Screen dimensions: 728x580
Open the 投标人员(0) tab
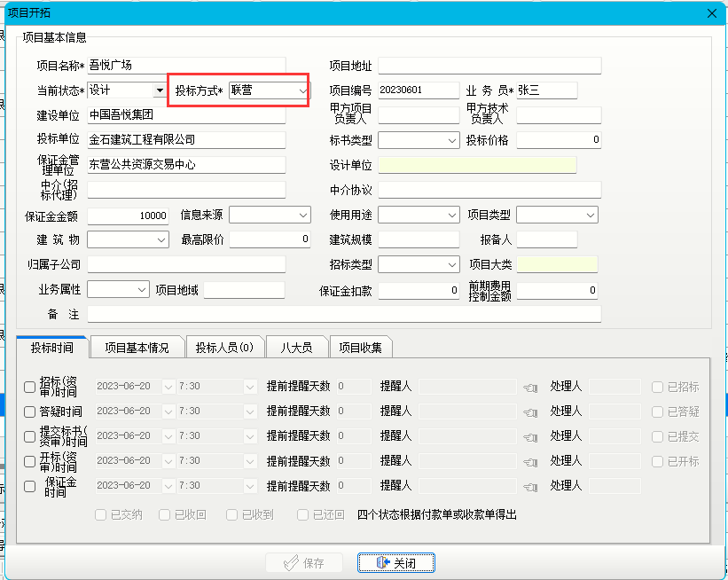click(x=224, y=348)
